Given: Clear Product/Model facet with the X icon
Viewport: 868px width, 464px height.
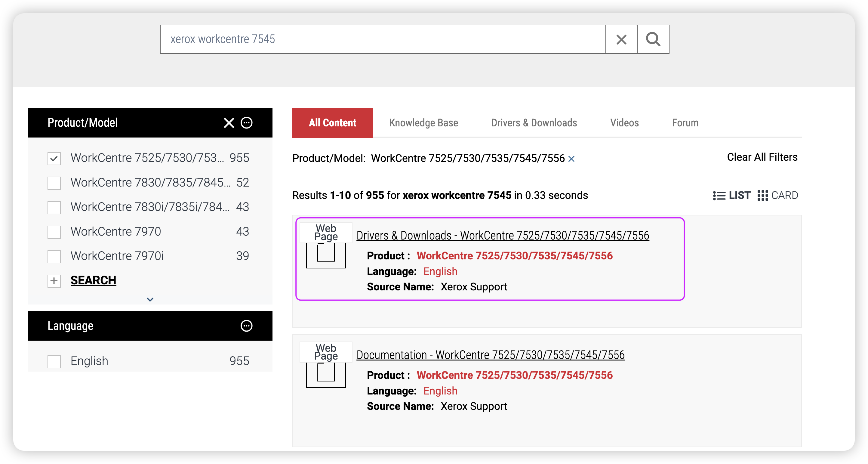Looking at the screenshot, I should (229, 123).
